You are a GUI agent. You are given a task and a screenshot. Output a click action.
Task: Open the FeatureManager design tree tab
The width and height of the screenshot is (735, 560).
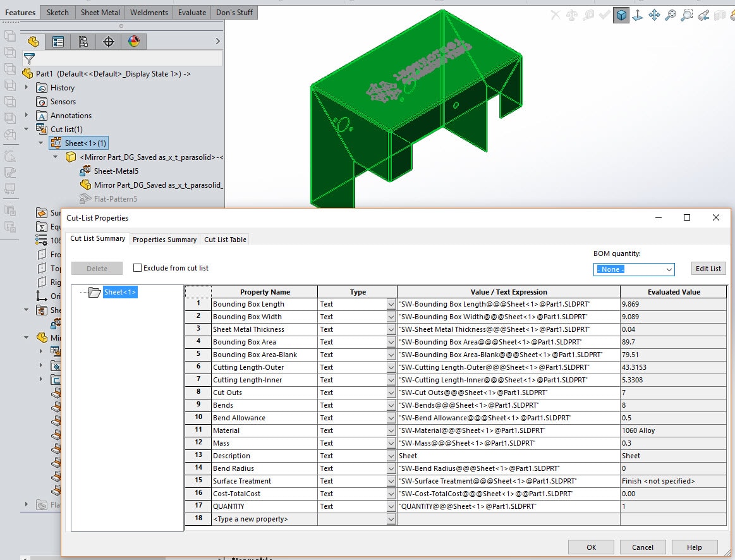pyautogui.click(x=33, y=42)
